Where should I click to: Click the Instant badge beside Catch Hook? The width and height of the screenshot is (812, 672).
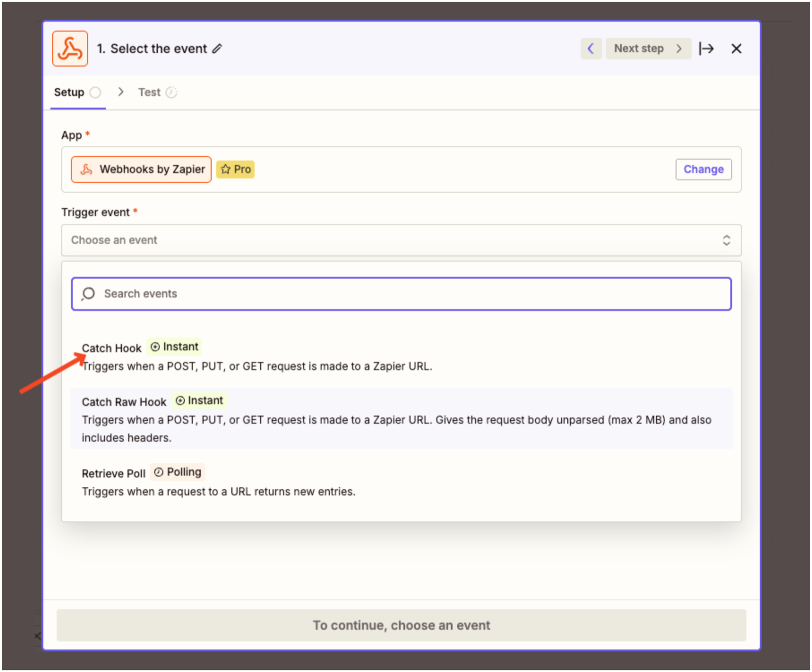tap(174, 347)
